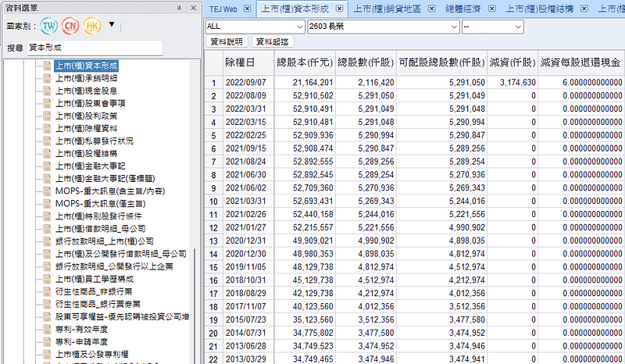The image size is (625, 364).
Task: Select the TW country icon
Action: click(x=49, y=27)
